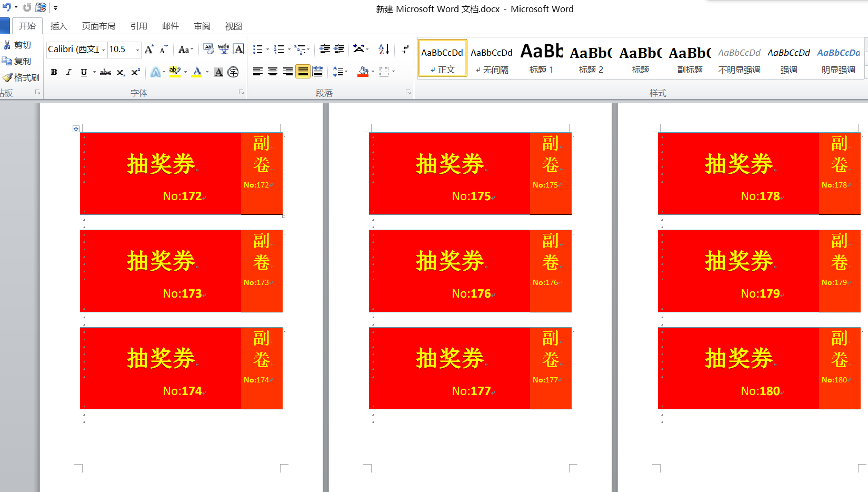Click the Multilevel List icon
868x492 pixels.
pos(300,50)
